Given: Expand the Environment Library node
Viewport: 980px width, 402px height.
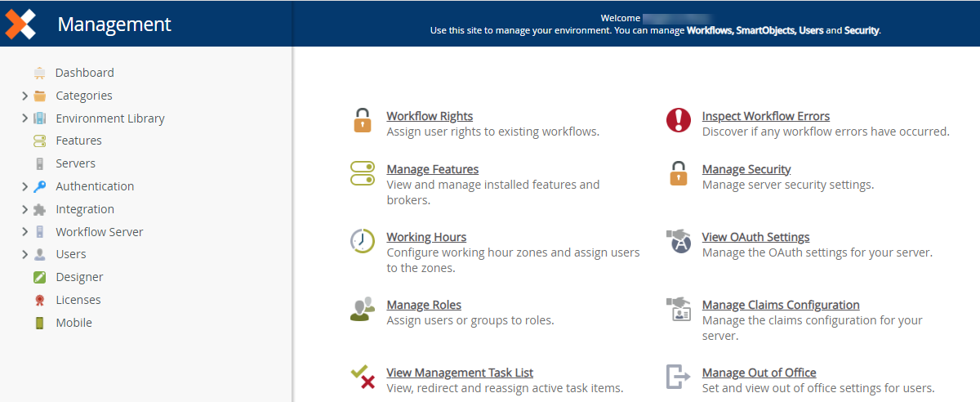Looking at the screenshot, I should point(24,118).
